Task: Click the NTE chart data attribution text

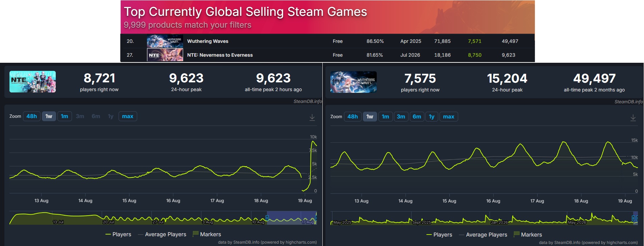Action: (267, 242)
